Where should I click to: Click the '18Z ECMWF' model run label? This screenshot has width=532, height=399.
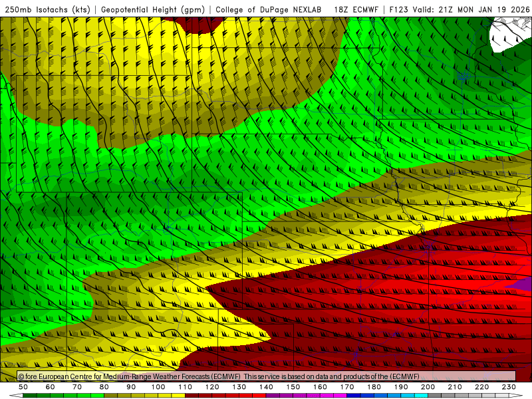point(356,10)
